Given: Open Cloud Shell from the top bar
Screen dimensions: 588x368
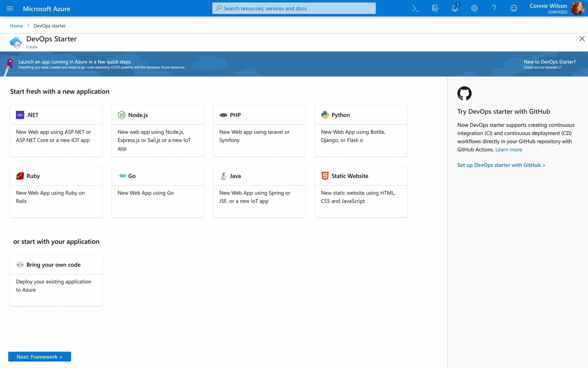Looking at the screenshot, I should click(415, 9).
